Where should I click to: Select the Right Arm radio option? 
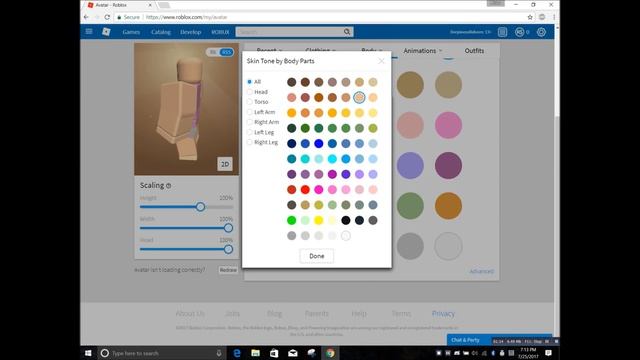[x=249, y=122]
